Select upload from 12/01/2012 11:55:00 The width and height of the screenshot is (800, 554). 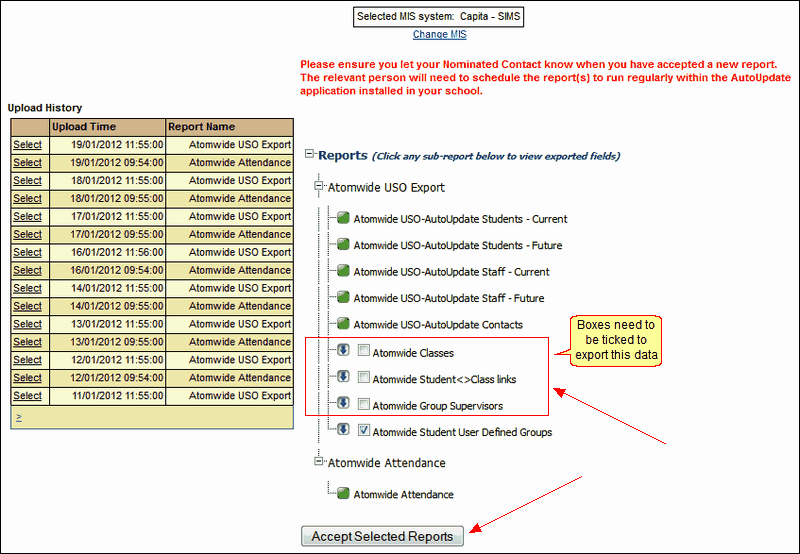(x=28, y=360)
